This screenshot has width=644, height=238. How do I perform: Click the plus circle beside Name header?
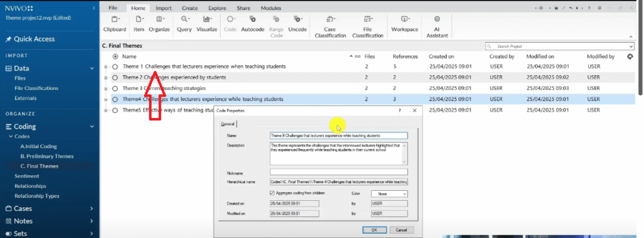[115, 57]
